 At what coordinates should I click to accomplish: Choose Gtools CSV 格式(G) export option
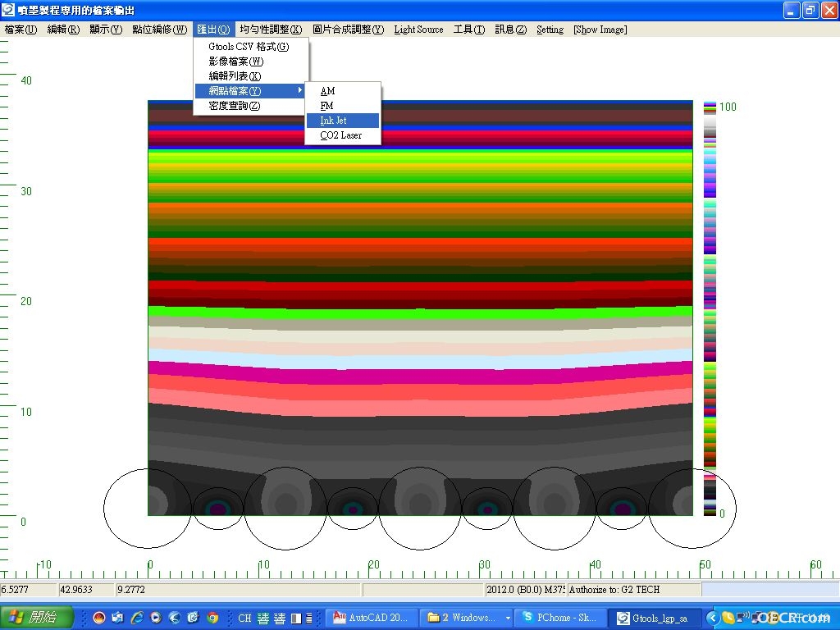(x=251, y=47)
